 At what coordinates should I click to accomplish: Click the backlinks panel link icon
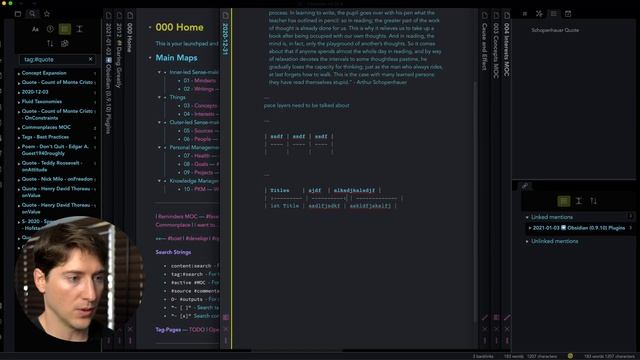(x=525, y=186)
